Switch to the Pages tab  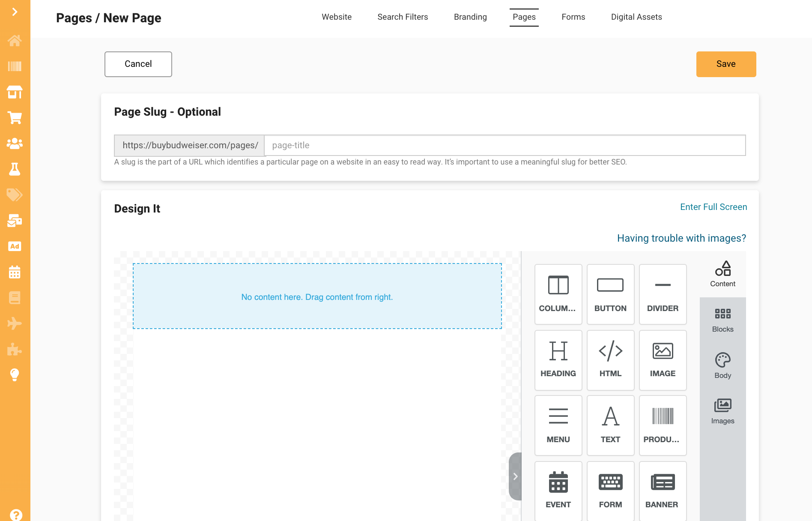pyautogui.click(x=524, y=17)
